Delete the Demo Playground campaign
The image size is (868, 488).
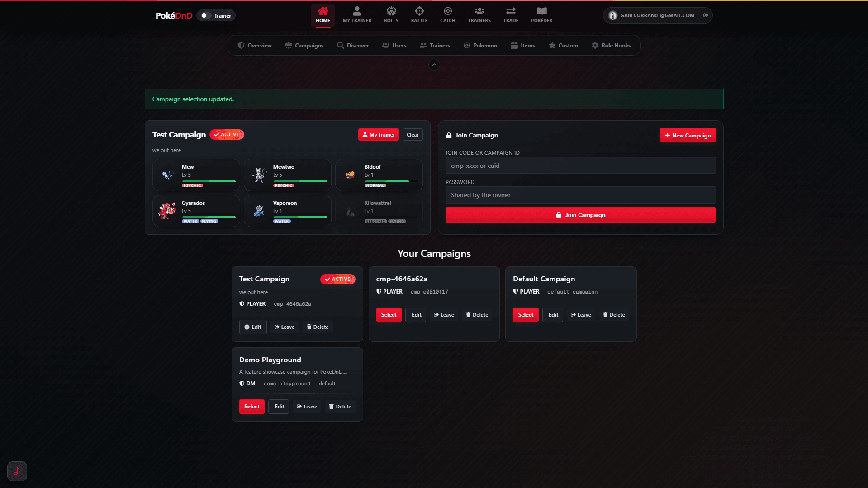[340, 407]
